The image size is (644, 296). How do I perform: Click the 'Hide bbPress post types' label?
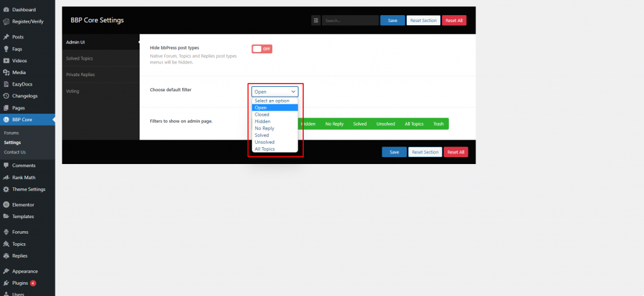coord(175,48)
